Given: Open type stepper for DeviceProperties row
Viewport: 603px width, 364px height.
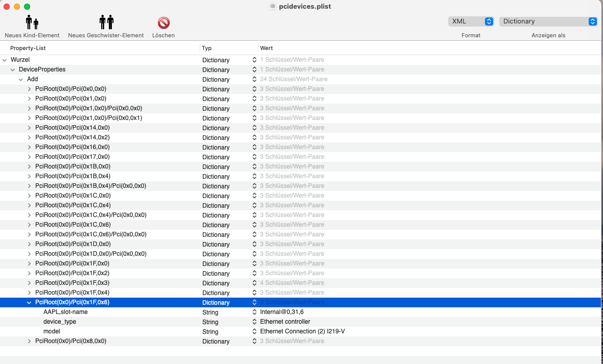Looking at the screenshot, I should point(254,69).
